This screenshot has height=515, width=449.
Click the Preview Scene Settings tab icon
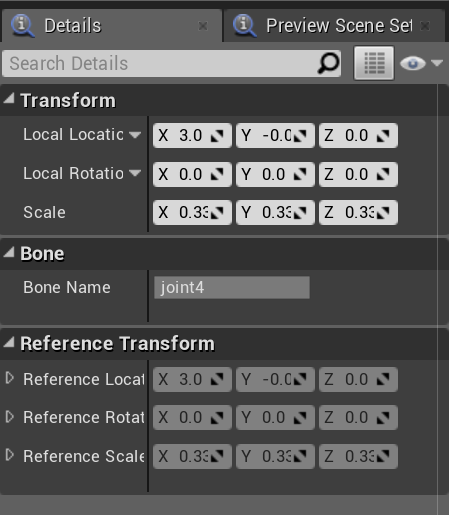(x=245, y=25)
